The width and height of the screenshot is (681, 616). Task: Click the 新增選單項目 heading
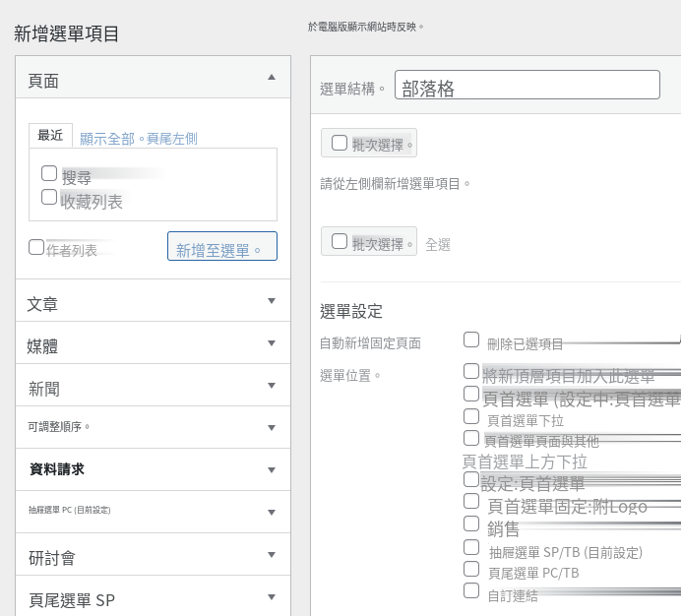[67, 33]
